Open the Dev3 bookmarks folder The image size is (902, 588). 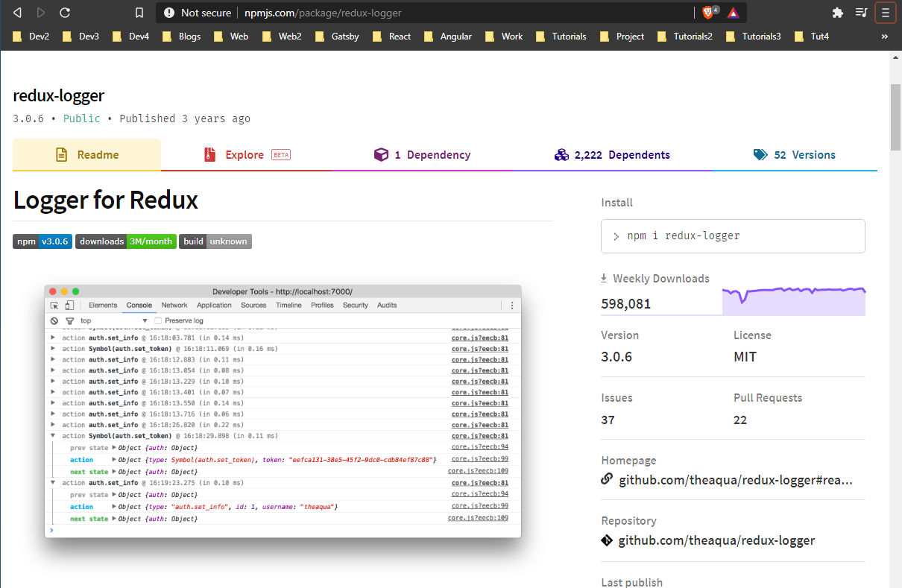[x=81, y=36]
